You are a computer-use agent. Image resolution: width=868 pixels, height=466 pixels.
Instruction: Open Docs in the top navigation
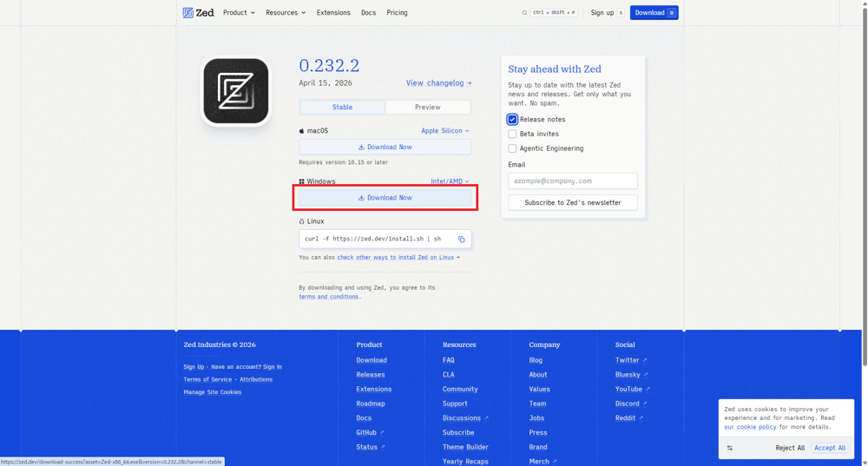tap(368, 13)
